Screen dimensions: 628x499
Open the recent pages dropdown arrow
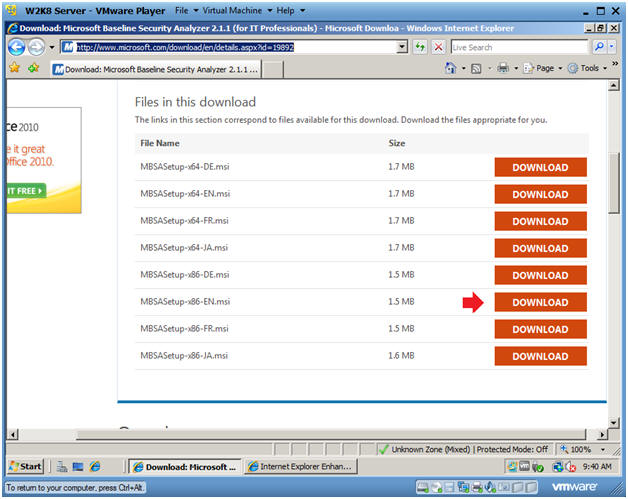pyautogui.click(x=52, y=47)
